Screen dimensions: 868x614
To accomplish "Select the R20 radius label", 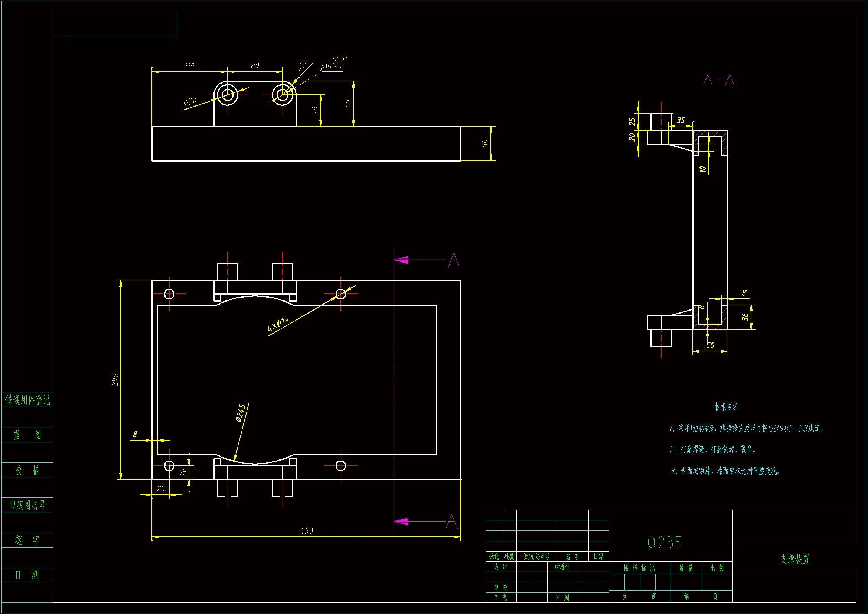I will [x=302, y=65].
